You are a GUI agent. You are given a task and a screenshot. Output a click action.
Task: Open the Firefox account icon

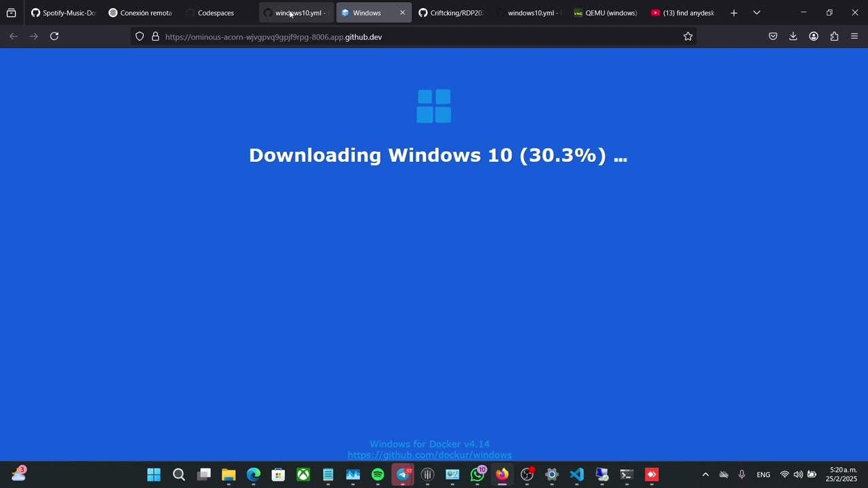pos(814,37)
